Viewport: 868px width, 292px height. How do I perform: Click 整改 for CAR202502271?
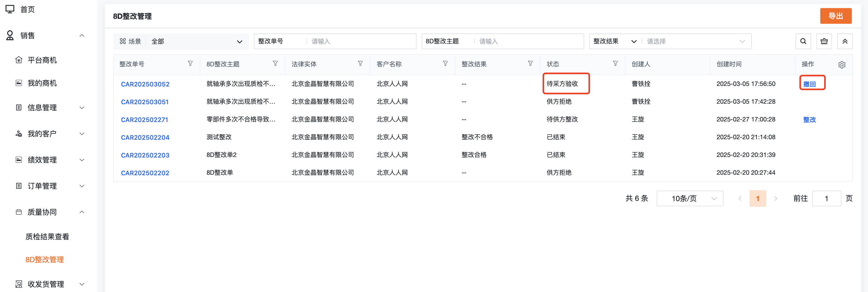[x=809, y=120]
